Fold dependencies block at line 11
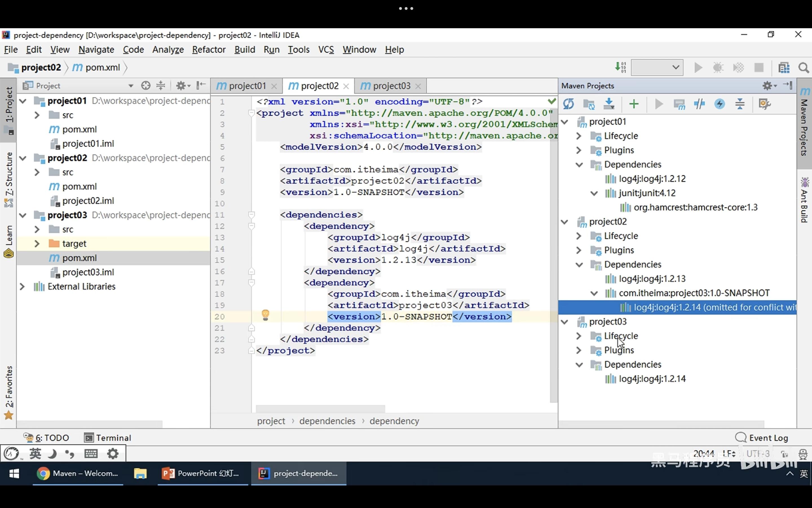Image resolution: width=812 pixels, height=508 pixels. click(251, 214)
